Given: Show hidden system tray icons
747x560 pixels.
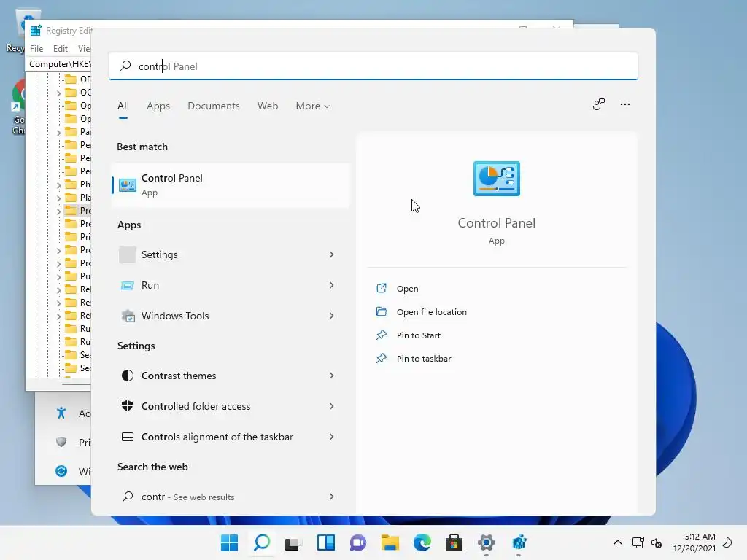Looking at the screenshot, I should click(617, 542).
